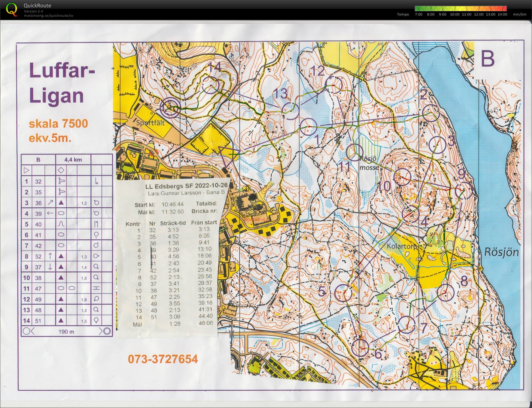Image resolution: width=532 pixels, height=408 pixels.
Task: Click the 'Rösjö mosse' map label
Action: click(369, 163)
